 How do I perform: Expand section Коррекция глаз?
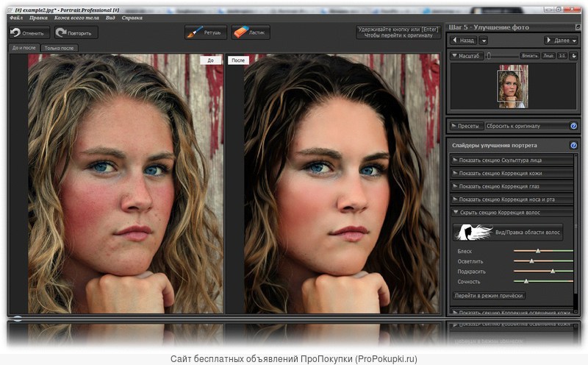[x=512, y=186]
